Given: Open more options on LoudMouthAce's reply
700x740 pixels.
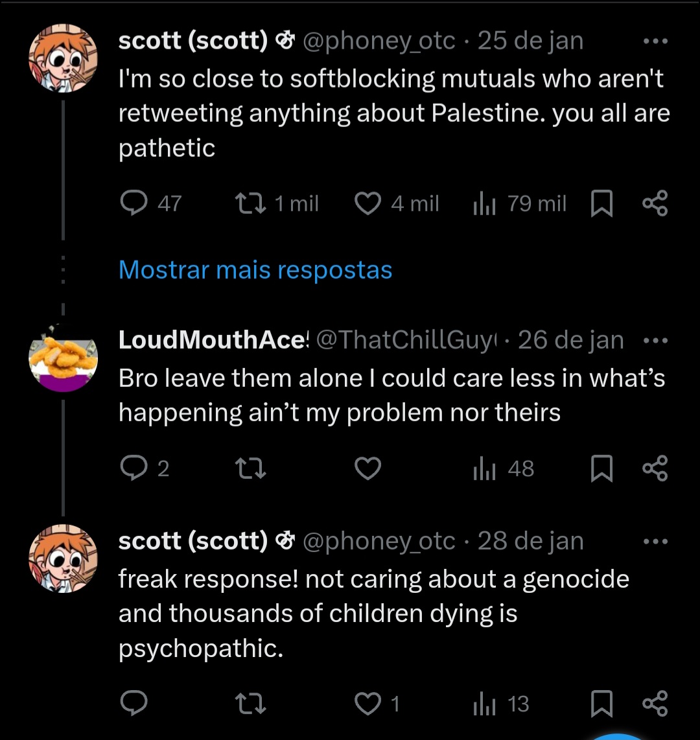Looking at the screenshot, I should point(655,340).
